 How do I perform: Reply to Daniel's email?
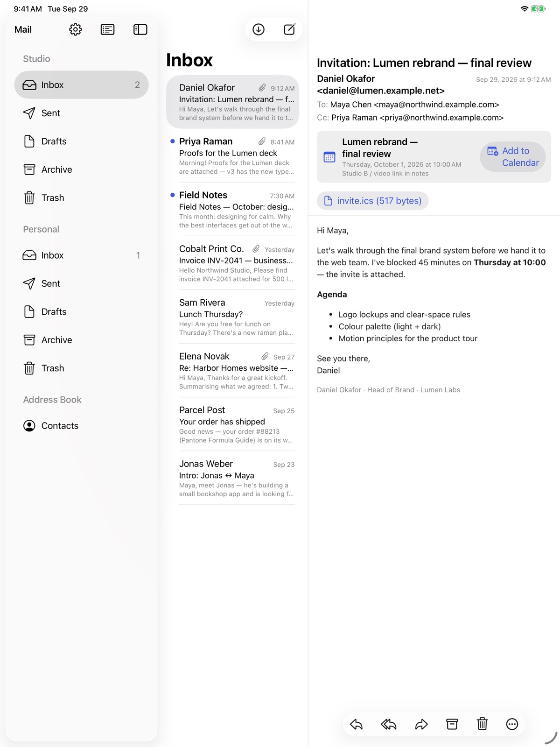pos(356,724)
